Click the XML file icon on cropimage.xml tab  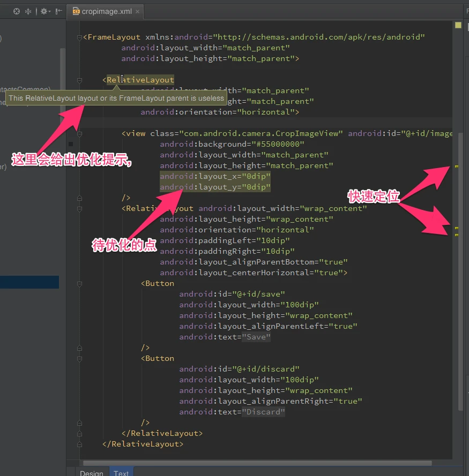pyautogui.click(x=76, y=11)
